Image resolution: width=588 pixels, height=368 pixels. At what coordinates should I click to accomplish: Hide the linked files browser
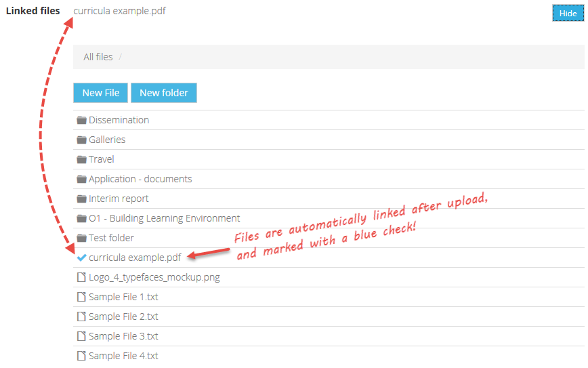tap(568, 13)
